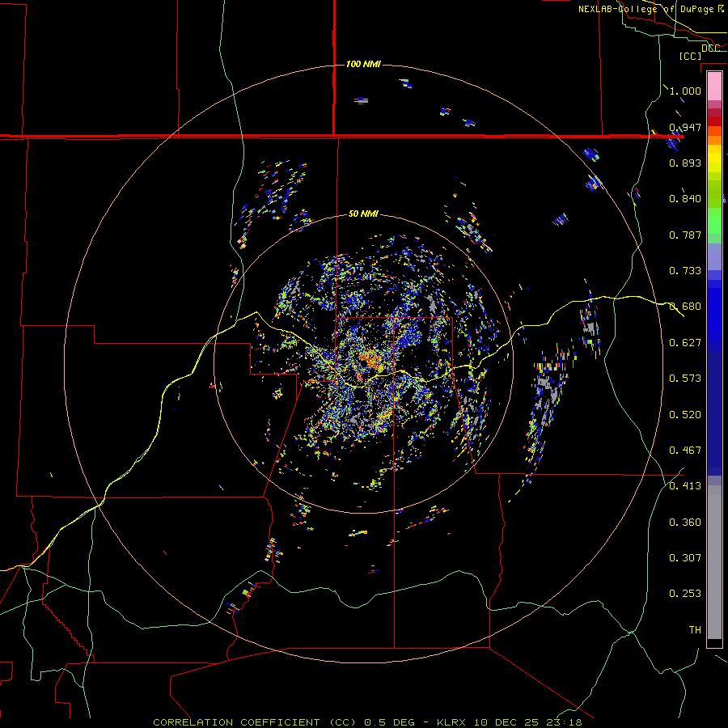Select the 0.360 scale value
This screenshot has width=728, height=728.
tap(685, 523)
